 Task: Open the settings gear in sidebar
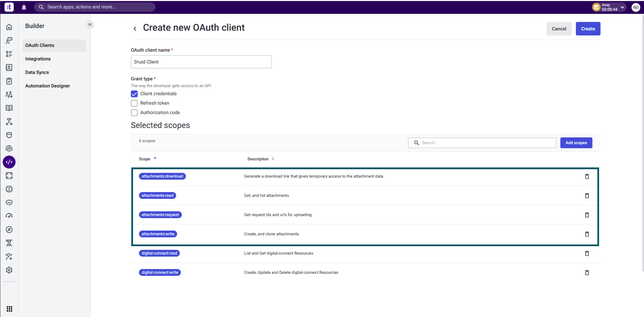point(9,270)
